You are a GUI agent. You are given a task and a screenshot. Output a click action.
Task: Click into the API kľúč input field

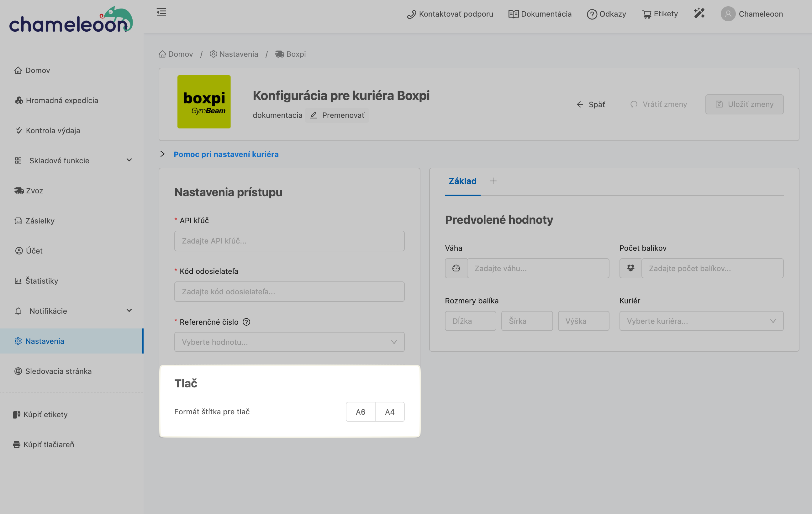289,241
